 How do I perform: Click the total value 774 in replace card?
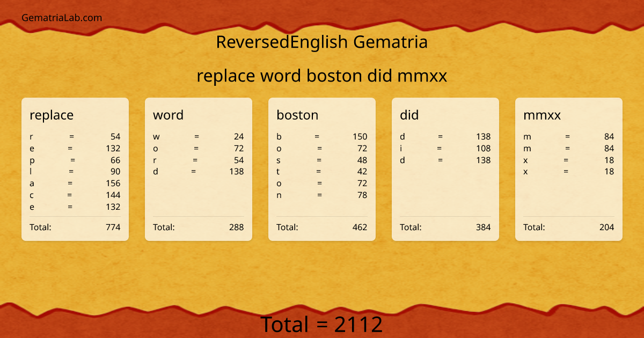[x=113, y=227]
